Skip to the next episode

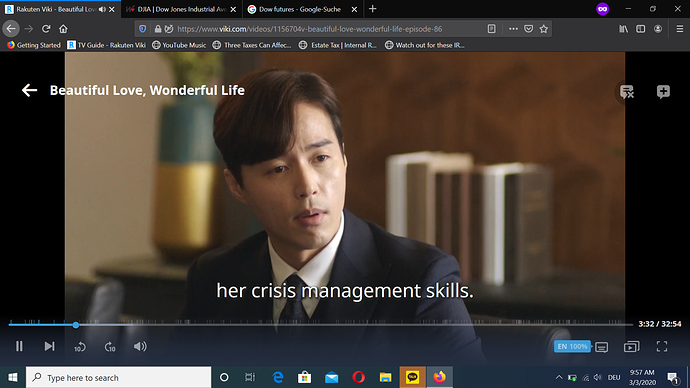coord(49,347)
